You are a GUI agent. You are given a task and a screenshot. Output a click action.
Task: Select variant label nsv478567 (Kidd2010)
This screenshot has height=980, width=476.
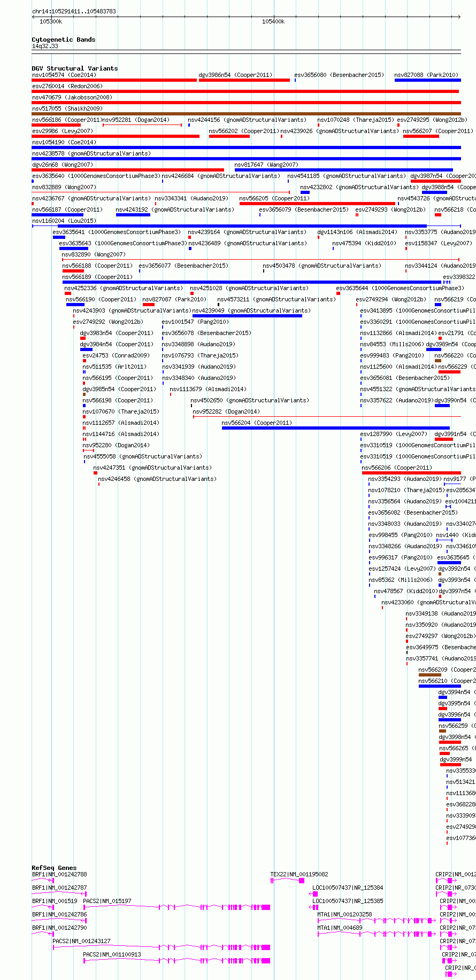coord(405,592)
